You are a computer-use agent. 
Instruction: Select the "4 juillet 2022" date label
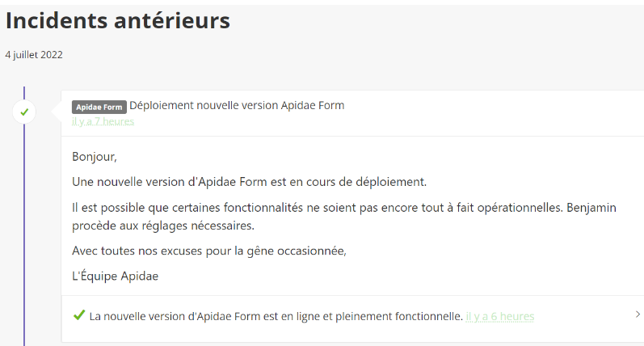pos(34,55)
